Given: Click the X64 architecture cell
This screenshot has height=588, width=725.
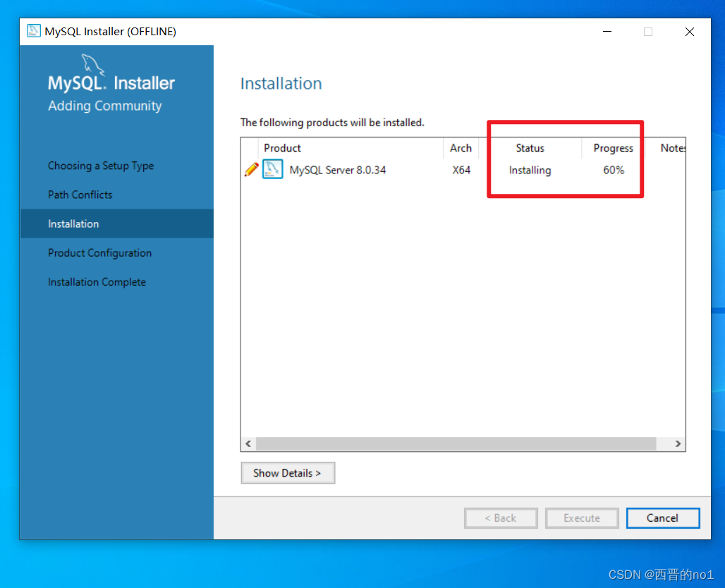Looking at the screenshot, I should pos(461,170).
